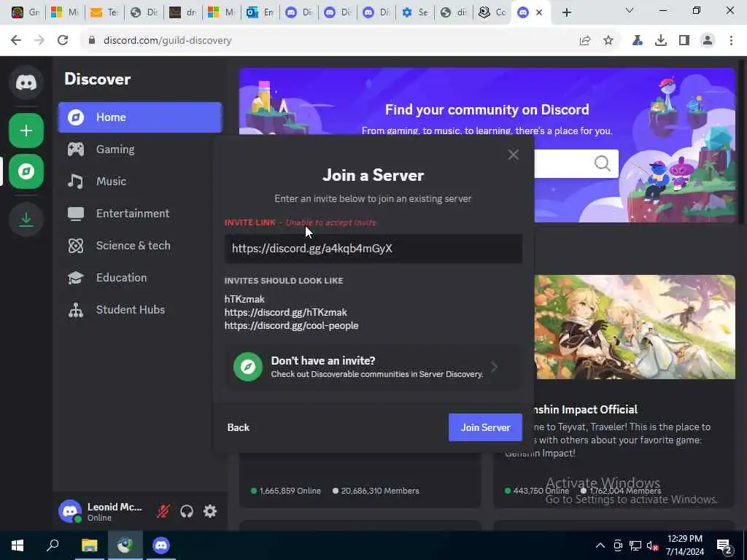Open the Education category

(x=140, y=278)
